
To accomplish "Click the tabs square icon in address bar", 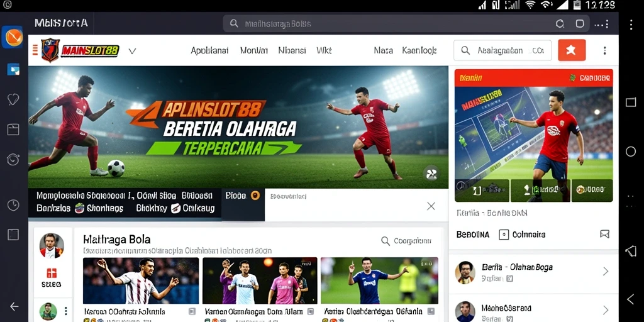I will pos(580,23).
